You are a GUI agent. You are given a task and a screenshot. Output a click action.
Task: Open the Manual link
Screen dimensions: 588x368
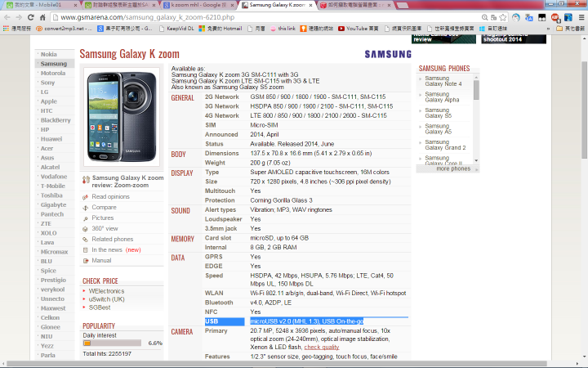click(x=101, y=260)
